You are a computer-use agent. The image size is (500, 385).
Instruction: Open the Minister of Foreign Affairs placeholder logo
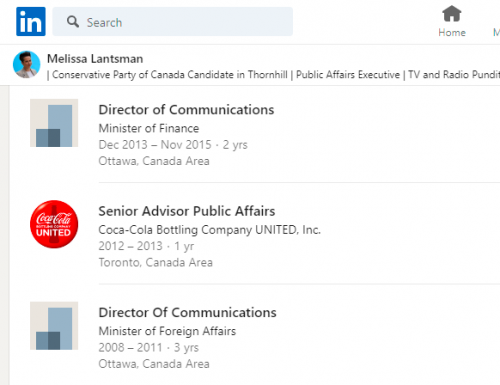(54, 326)
